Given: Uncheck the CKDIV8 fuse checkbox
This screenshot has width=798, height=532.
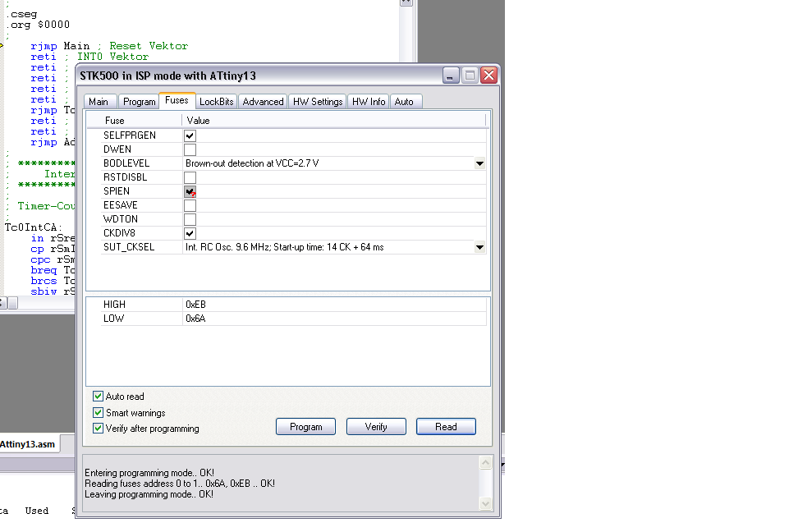Looking at the screenshot, I should pyautogui.click(x=190, y=234).
